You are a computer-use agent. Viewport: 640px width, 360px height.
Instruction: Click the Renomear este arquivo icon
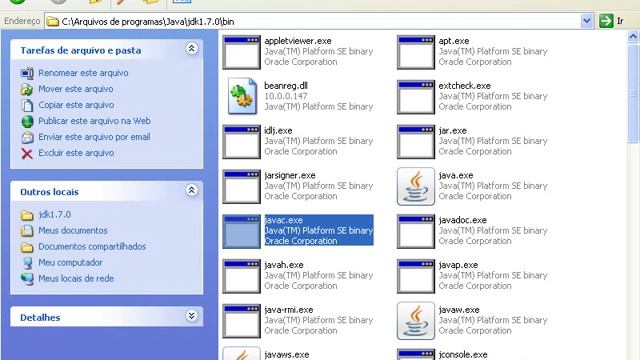[x=27, y=73]
